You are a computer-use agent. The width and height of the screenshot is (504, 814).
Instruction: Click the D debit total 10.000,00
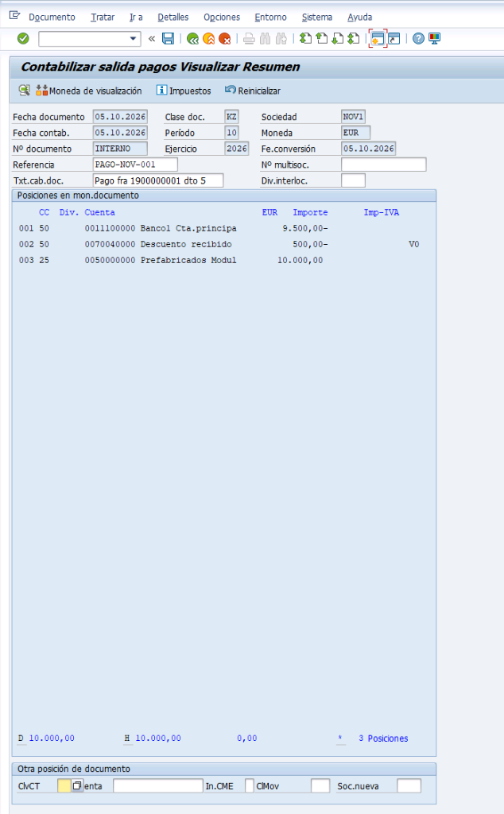pos(52,738)
